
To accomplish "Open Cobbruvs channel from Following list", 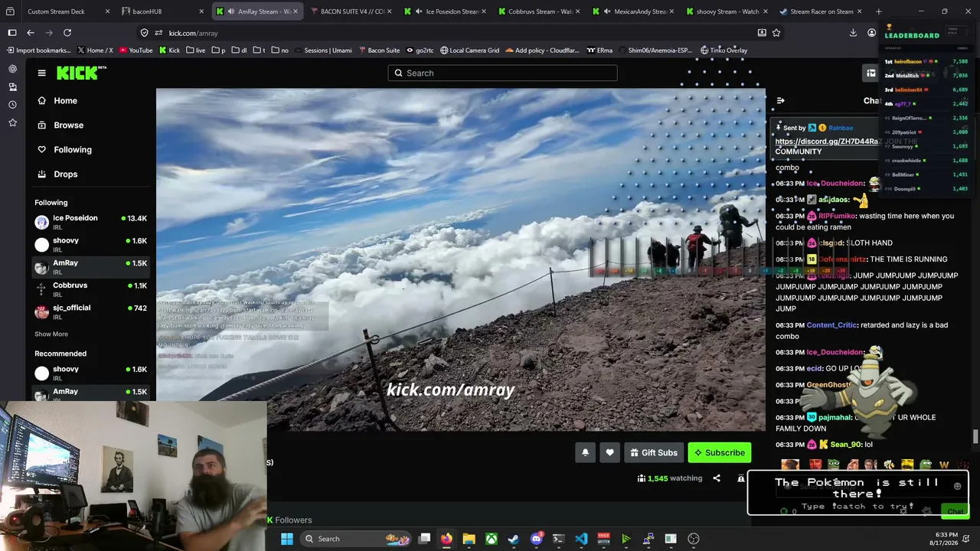I will pos(90,289).
